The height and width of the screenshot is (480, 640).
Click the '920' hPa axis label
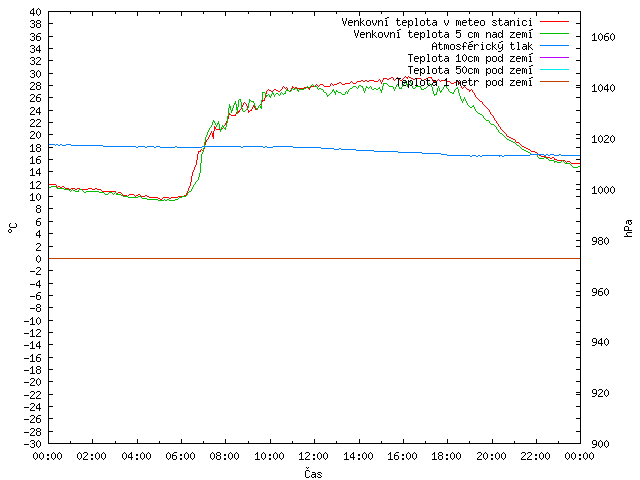[600, 393]
